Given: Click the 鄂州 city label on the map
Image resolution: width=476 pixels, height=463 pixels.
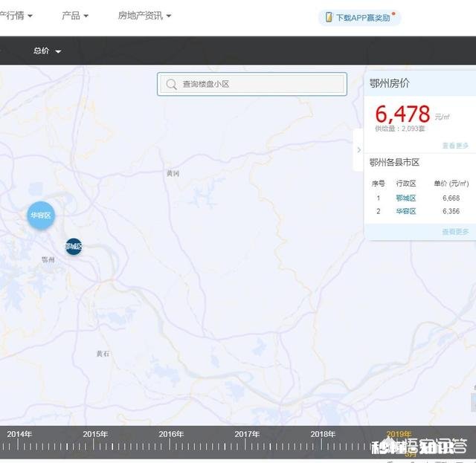Looking at the screenshot, I should pyautogui.click(x=48, y=259).
